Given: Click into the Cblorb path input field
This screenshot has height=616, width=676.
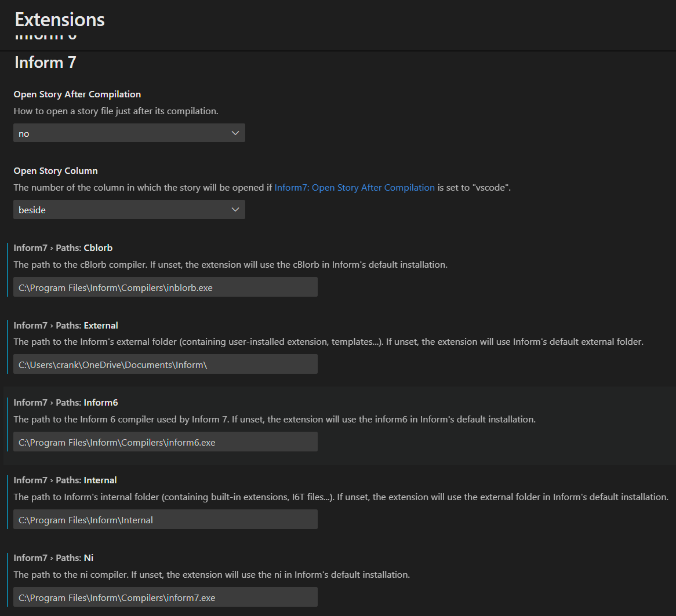Looking at the screenshot, I should [x=165, y=287].
